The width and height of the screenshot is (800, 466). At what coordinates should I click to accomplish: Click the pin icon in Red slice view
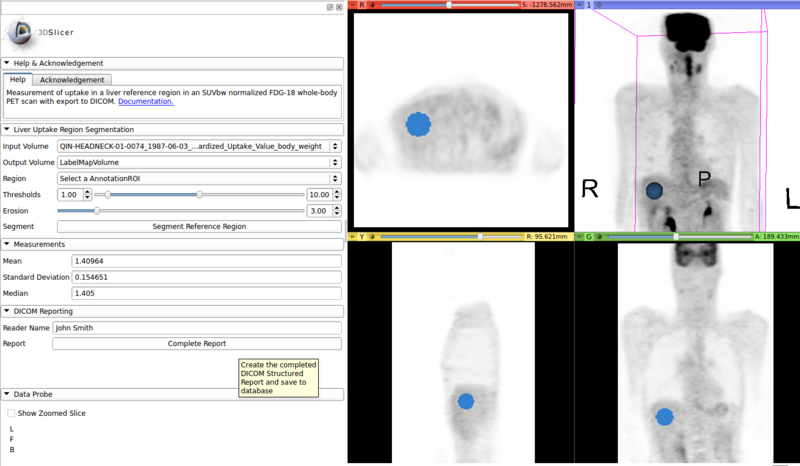point(352,5)
